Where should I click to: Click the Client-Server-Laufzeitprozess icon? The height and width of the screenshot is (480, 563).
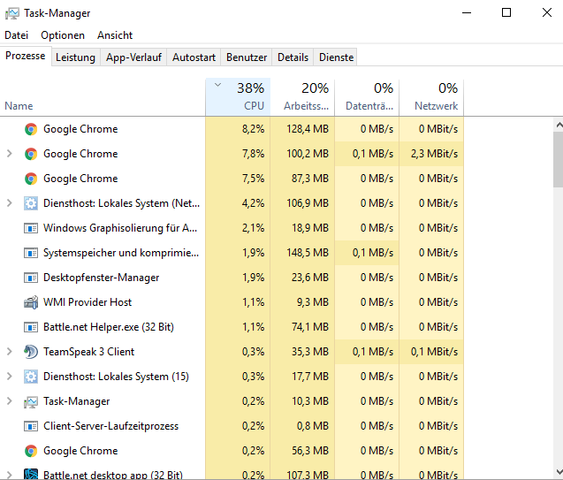(31, 427)
